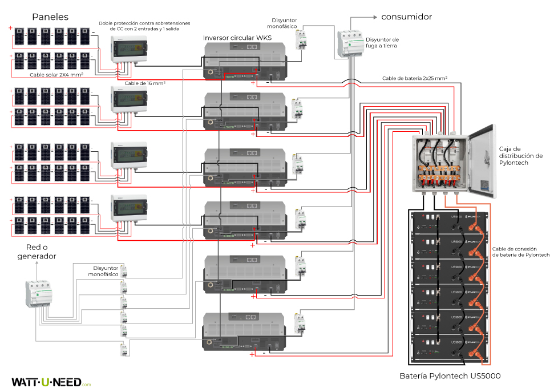Click the Watt-U-Need logo
This screenshot has width=554, height=392.
coord(51,382)
